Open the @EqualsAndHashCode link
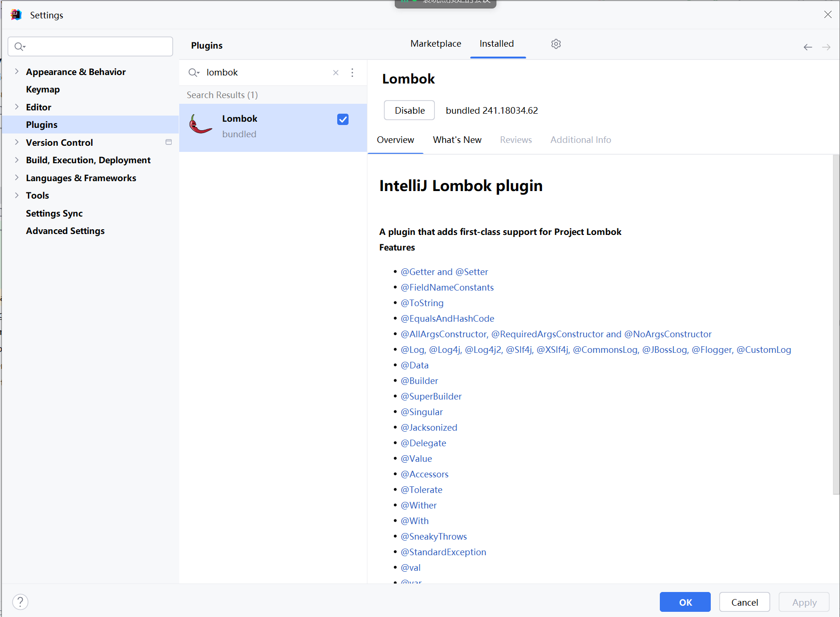Screen dimensions: 840x617 [x=448, y=318]
